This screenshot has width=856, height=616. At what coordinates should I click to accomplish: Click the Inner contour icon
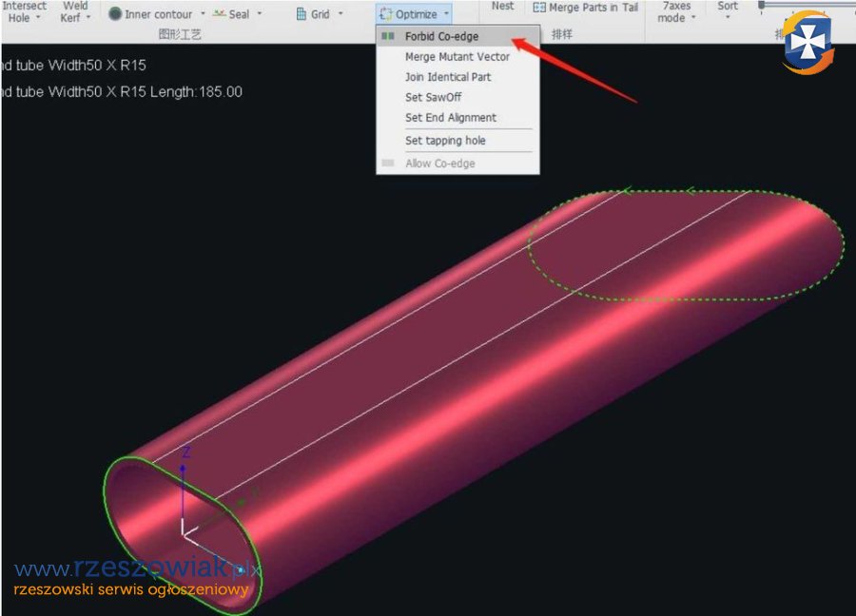point(115,13)
